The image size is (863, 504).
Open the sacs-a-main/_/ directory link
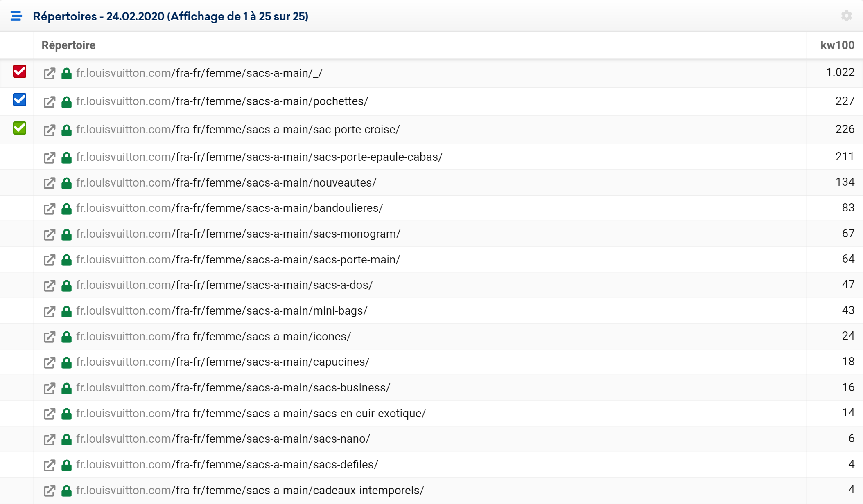click(x=199, y=73)
